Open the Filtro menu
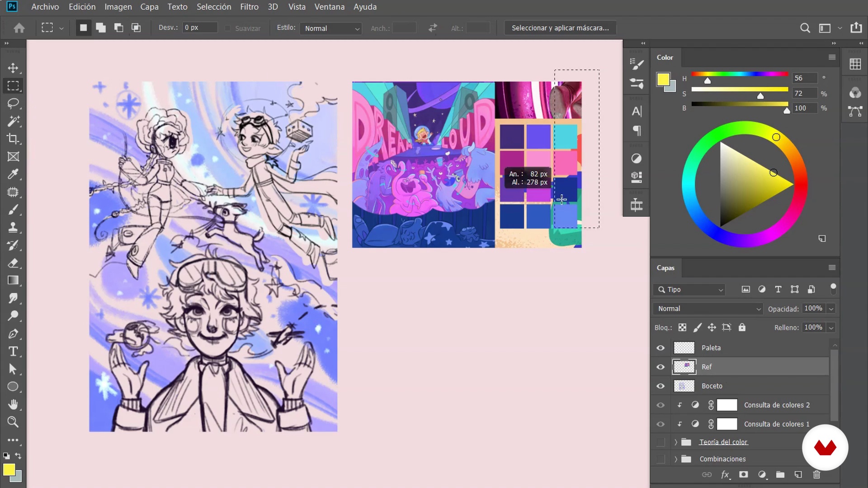 (249, 7)
